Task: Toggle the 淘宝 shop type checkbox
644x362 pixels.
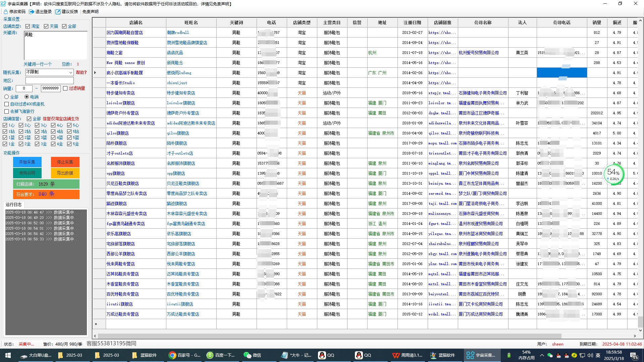Action: 28,26
